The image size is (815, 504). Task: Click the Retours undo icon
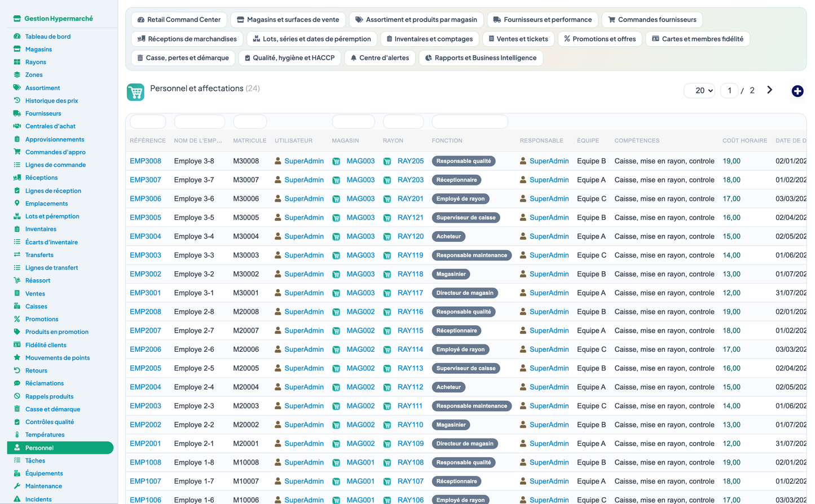point(17,370)
